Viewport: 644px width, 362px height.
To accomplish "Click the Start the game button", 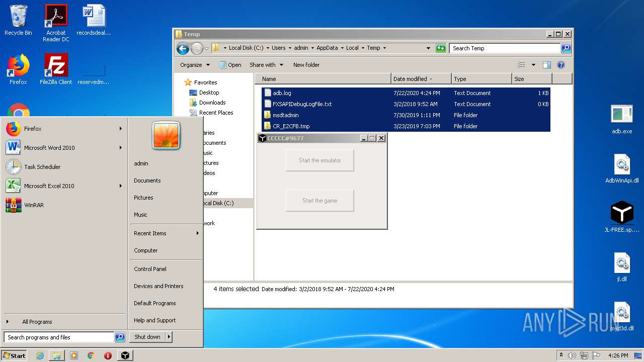I will point(320,201).
